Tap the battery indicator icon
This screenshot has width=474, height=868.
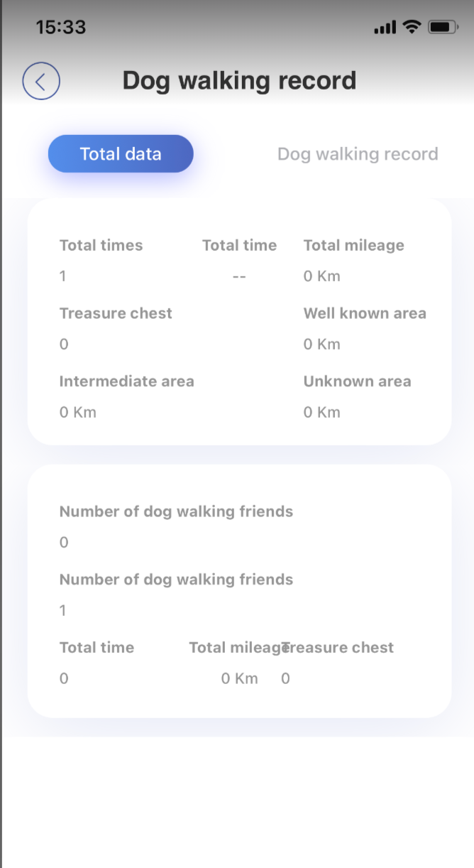443,28
